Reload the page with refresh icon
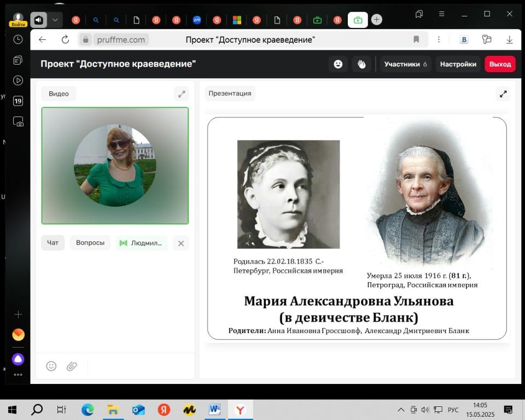Screen dimensions: 525x420 click(65, 39)
